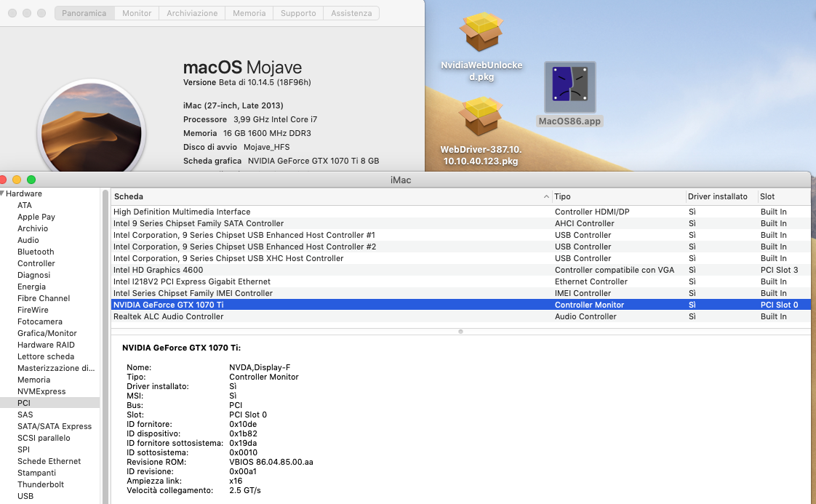Screen dimensions: 816x504
Task: Select Intel I218V2 Gigabit Ethernet row
Action: click(460, 281)
